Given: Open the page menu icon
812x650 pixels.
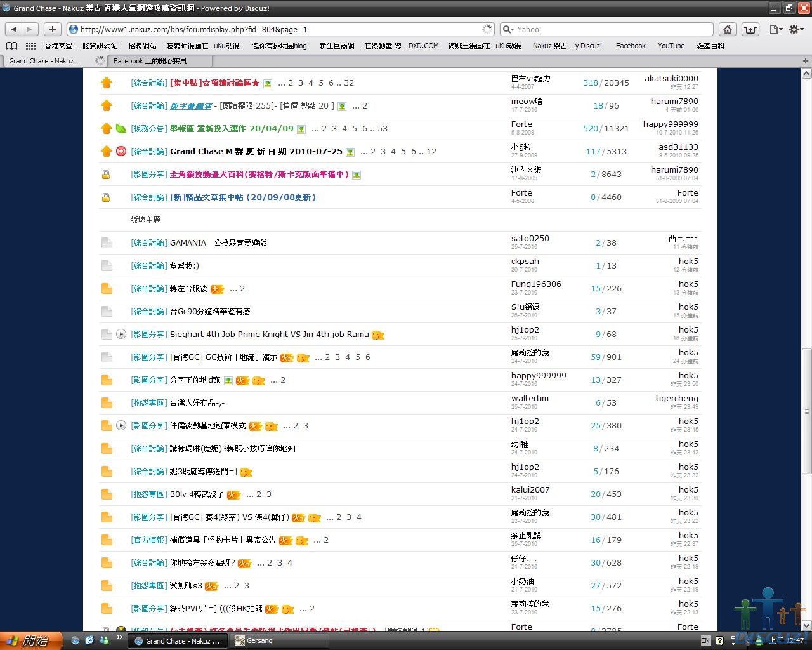Looking at the screenshot, I should [775, 29].
